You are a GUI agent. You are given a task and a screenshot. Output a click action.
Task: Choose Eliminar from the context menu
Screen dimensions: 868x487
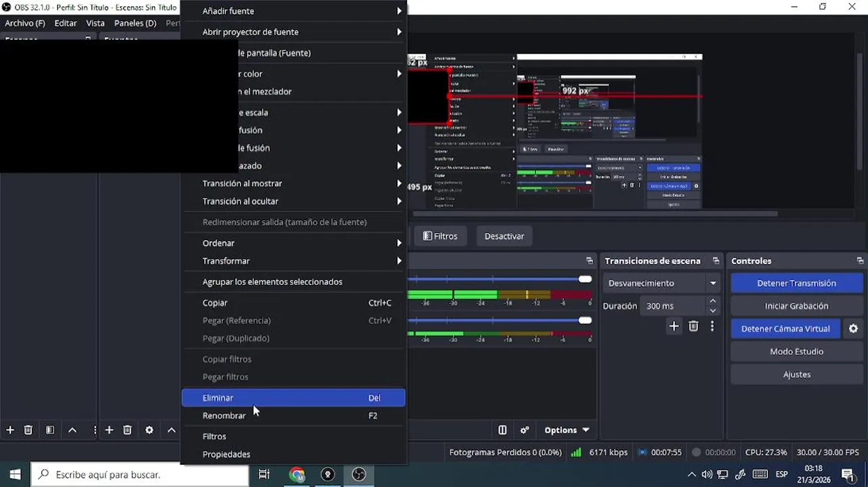[x=294, y=398]
